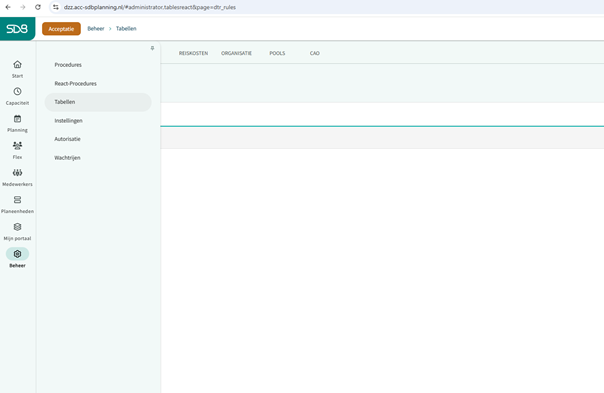The image size is (604, 393).
Task: Open the Medewerkers icon
Action: [x=17, y=173]
